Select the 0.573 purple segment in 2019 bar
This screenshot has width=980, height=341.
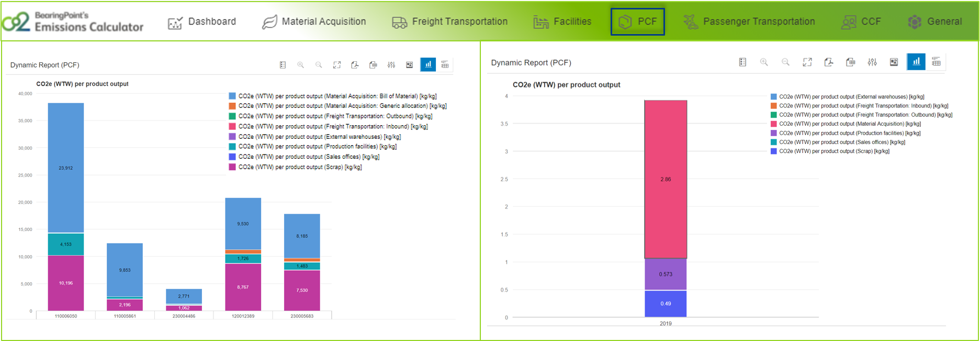[666, 274]
